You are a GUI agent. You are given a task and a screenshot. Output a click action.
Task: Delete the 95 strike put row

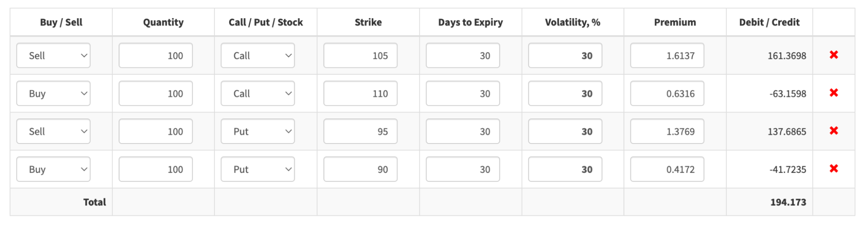click(x=833, y=131)
